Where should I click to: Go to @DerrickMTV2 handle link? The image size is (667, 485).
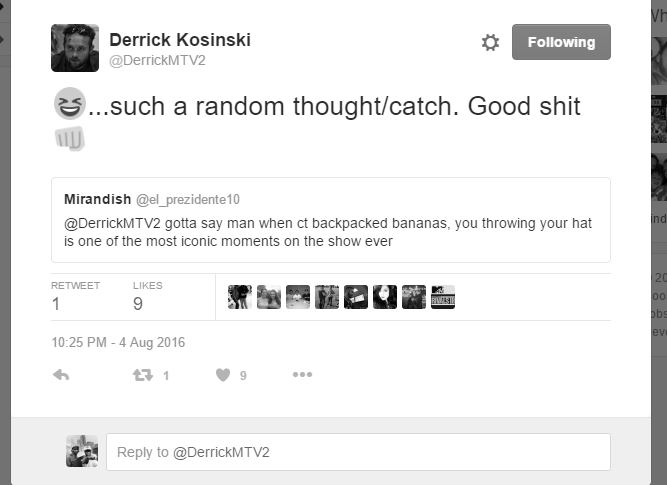[157, 60]
